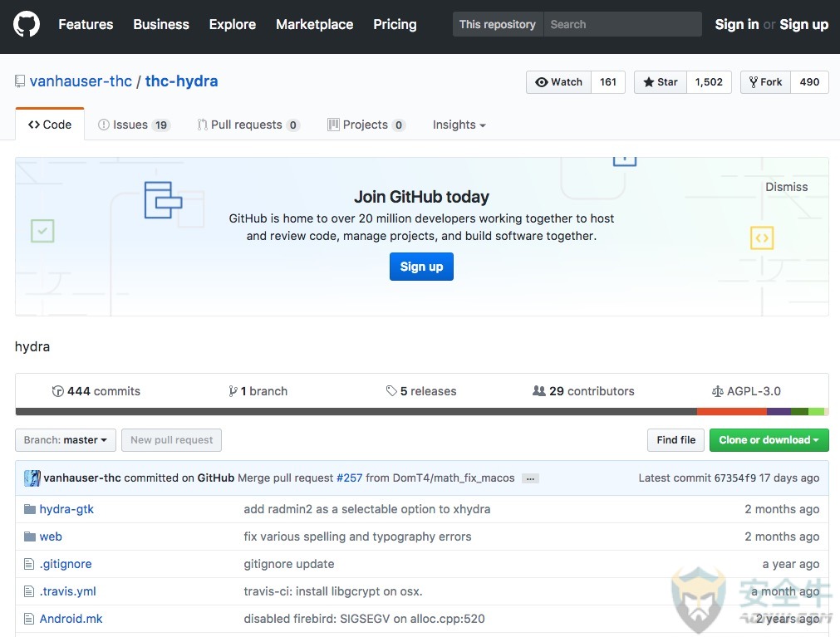Dismiss the Join GitHub today banner
Image resolution: width=840 pixels, height=637 pixels.
point(787,187)
